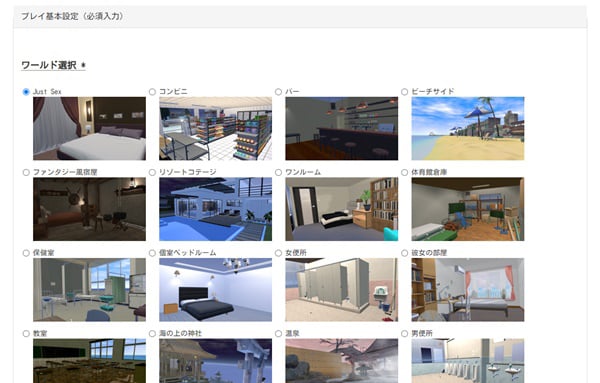Screen dimensions: 600x383
Task: Click the infirmary room thumbnail
Action: click(x=89, y=290)
